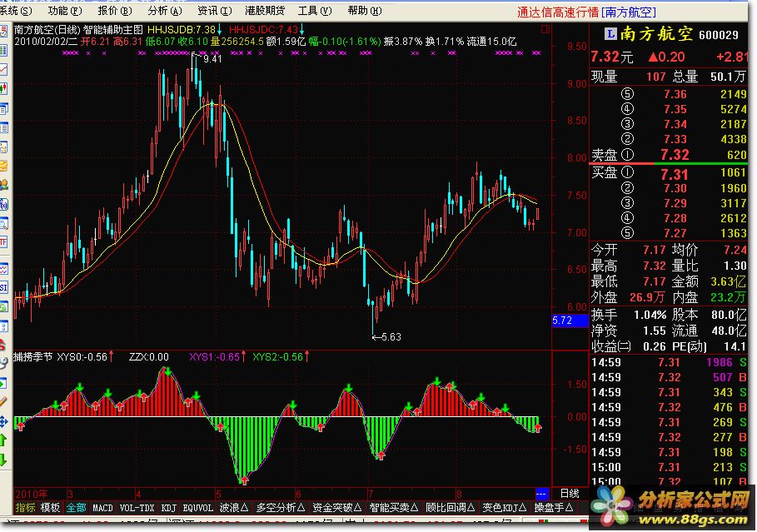Click the 金额 3.63亿 value
The width and height of the screenshot is (757, 532).
click(x=728, y=281)
